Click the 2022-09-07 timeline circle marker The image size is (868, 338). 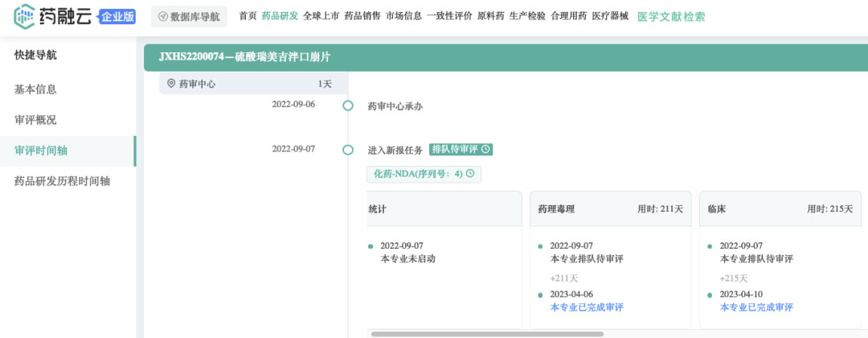pos(348,150)
